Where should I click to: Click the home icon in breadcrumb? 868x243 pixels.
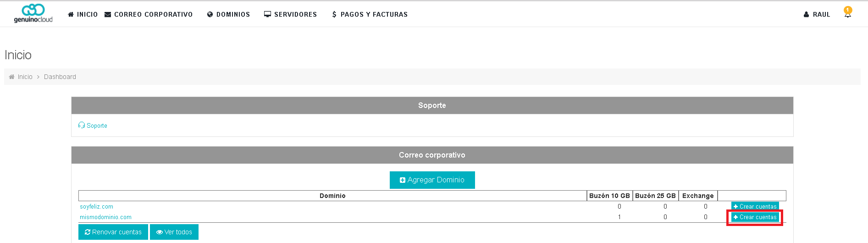(11, 77)
